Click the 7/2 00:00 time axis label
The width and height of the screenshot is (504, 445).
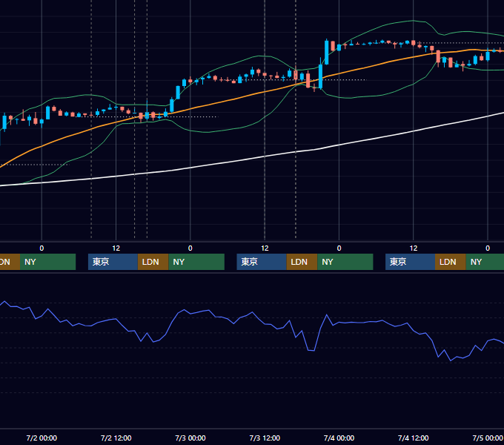click(42, 438)
